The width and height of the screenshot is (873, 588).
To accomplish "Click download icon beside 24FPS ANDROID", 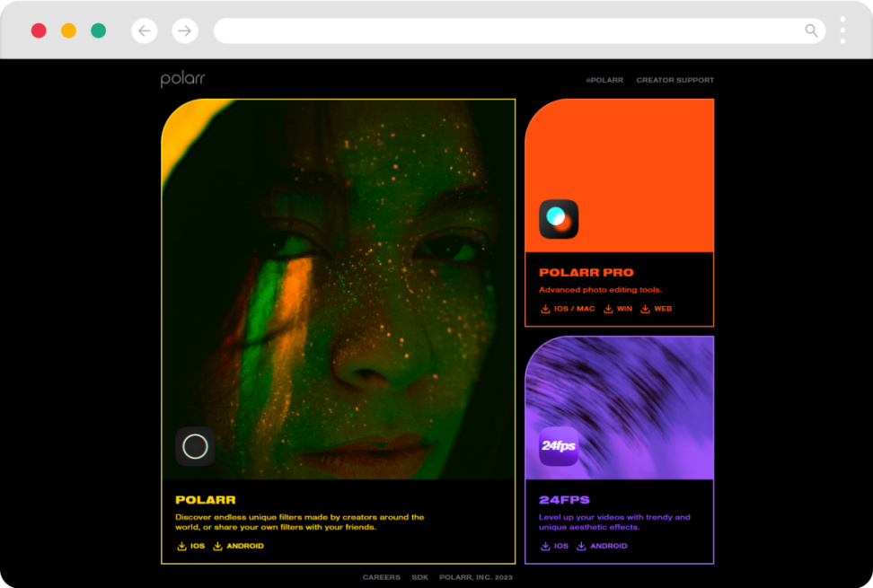I will click(x=581, y=547).
